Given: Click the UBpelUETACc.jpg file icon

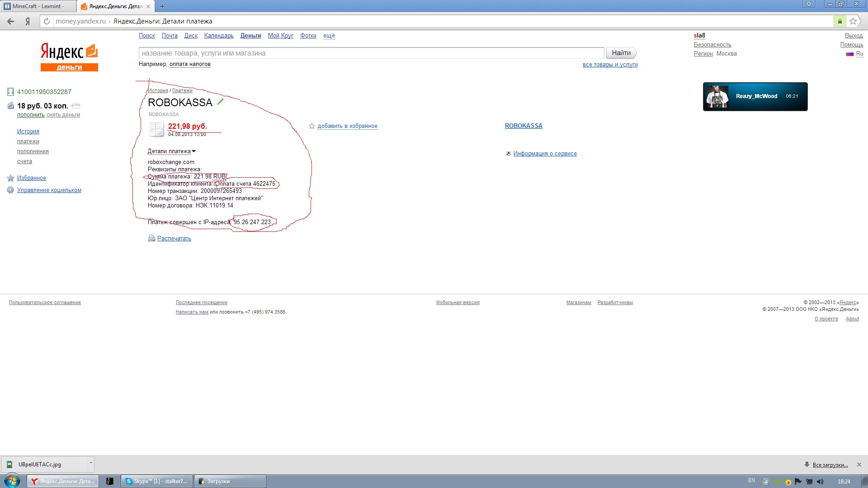Looking at the screenshot, I should pyautogui.click(x=9, y=464).
